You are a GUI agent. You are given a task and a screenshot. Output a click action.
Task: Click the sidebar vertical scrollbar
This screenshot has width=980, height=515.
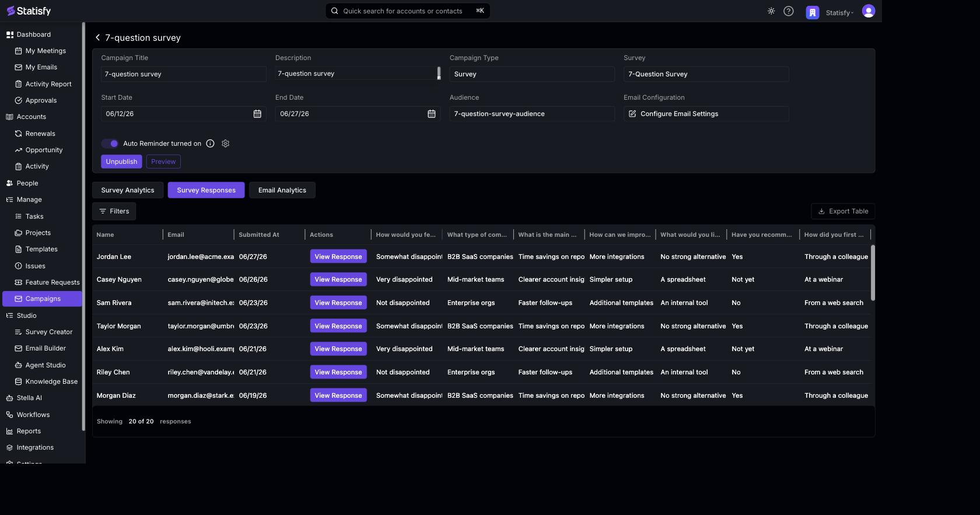(x=83, y=226)
